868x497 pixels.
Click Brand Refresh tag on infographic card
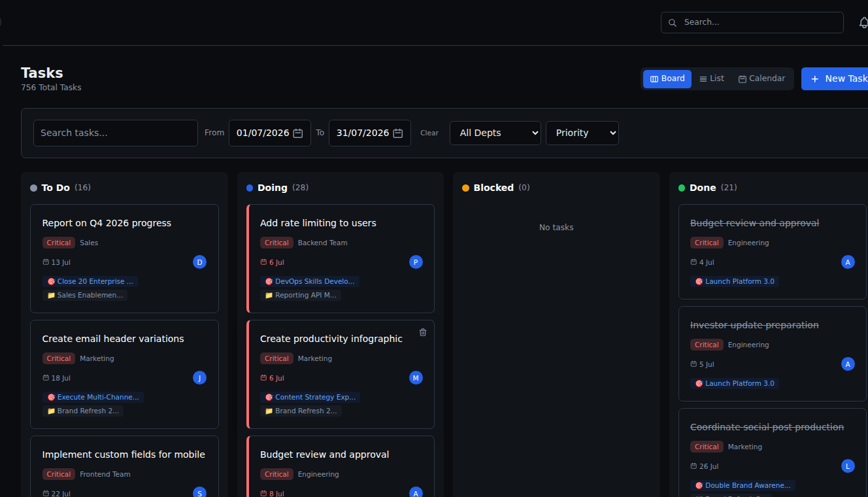[x=301, y=411]
